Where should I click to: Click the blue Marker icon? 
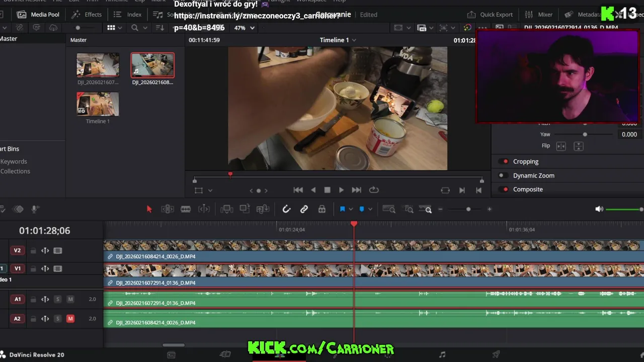click(361, 209)
